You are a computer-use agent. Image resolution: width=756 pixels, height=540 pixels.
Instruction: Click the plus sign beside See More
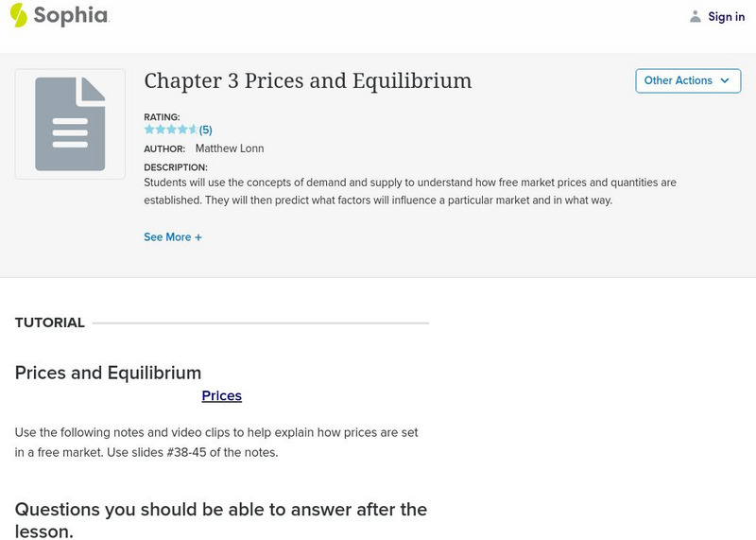click(198, 237)
